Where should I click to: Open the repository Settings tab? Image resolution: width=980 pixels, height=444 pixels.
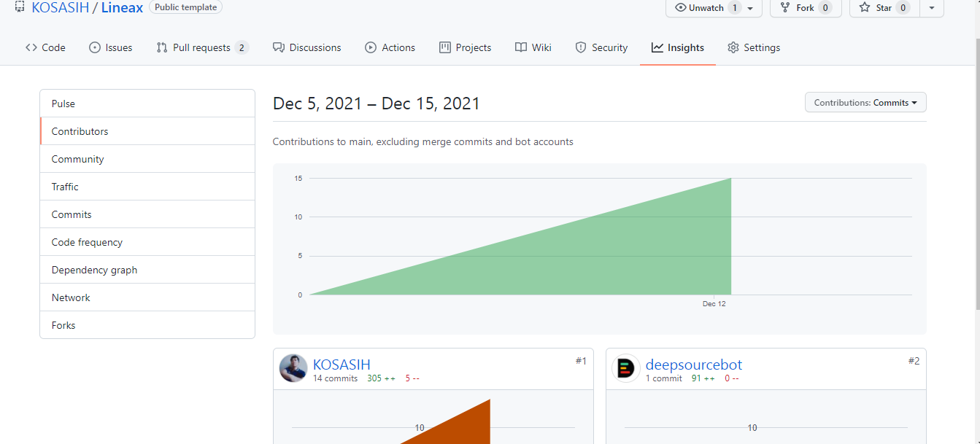click(755, 47)
